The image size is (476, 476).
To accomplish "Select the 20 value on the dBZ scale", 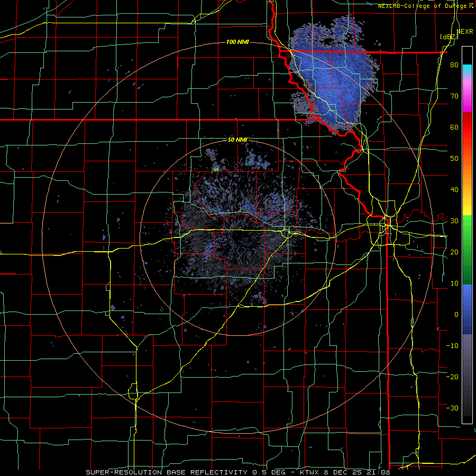I will (x=454, y=252).
